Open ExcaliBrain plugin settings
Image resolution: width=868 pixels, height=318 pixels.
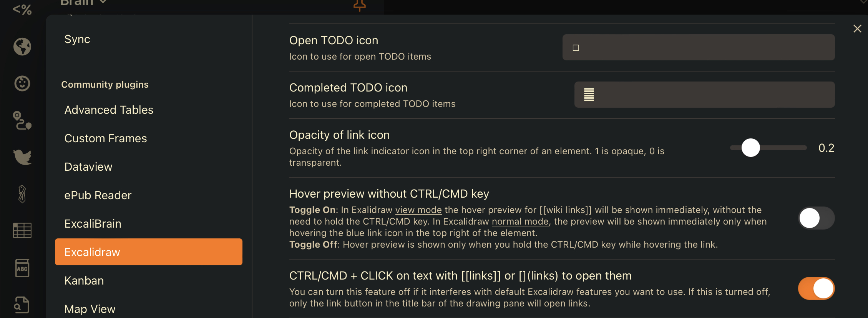click(x=93, y=223)
